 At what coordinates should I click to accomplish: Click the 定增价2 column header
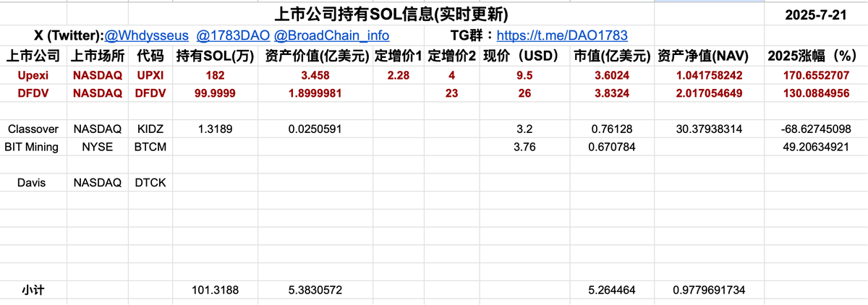click(451, 56)
